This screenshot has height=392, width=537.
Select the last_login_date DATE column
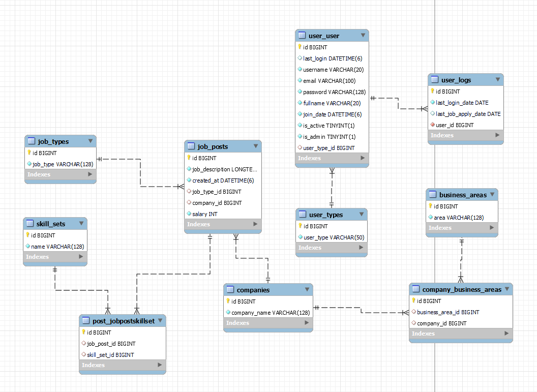click(x=466, y=102)
